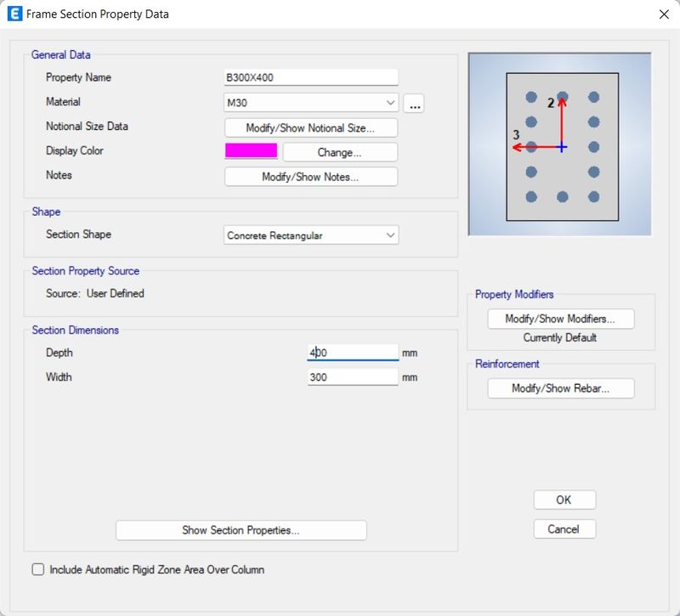Click Show Section Properties button
Screen dimensions: 680x616
click(241, 530)
